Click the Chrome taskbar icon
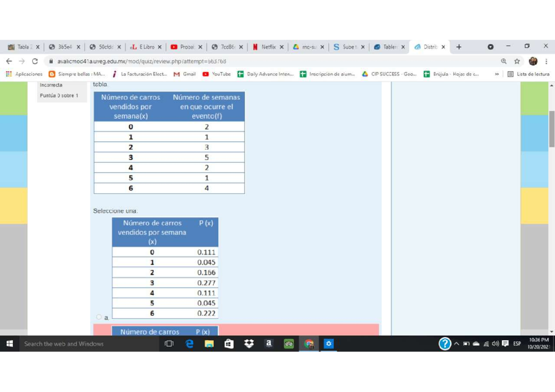Viewport: 555px width, 392px height. [309, 344]
